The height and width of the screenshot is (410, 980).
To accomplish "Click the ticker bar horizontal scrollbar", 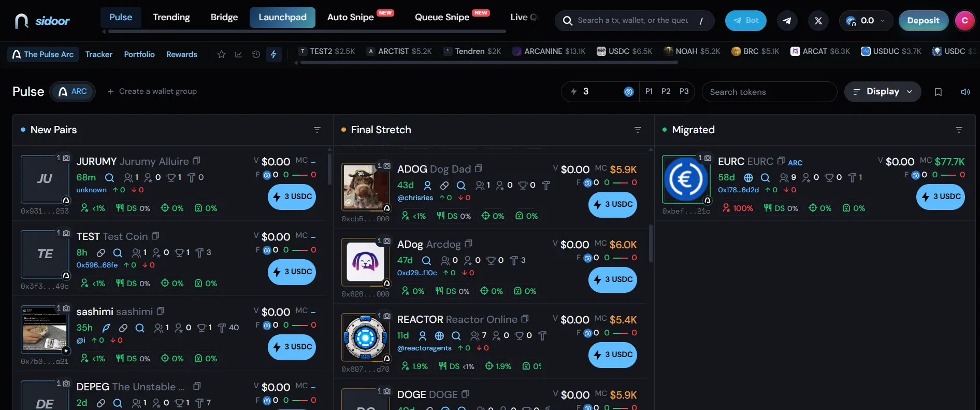I will 489,63.
